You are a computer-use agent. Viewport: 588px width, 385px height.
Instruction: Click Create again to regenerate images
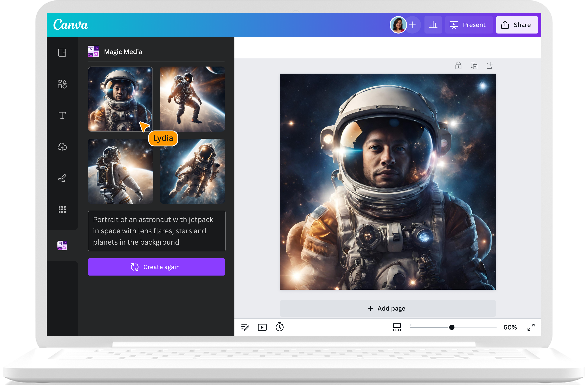(x=156, y=267)
